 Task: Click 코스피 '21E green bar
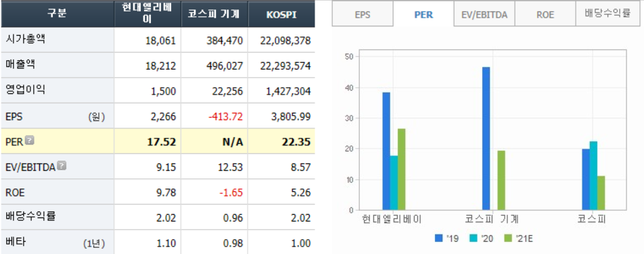point(601,193)
